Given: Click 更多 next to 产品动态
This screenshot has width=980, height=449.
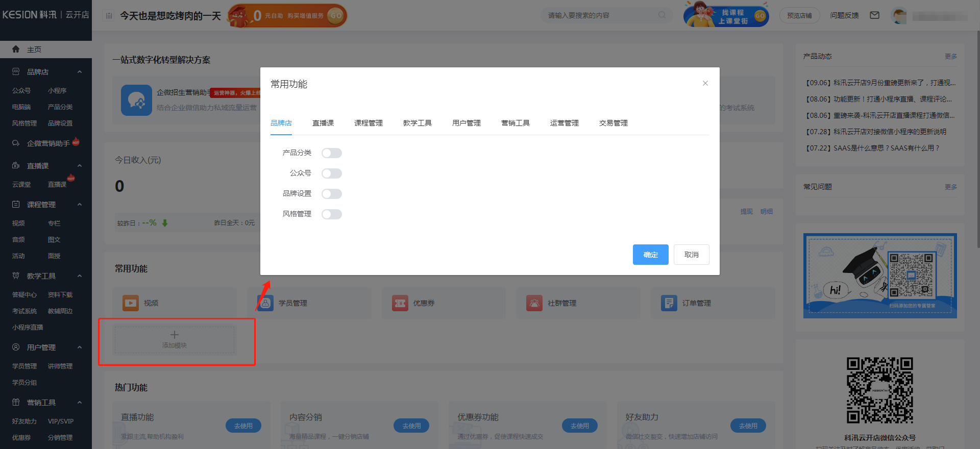Looking at the screenshot, I should [951, 56].
